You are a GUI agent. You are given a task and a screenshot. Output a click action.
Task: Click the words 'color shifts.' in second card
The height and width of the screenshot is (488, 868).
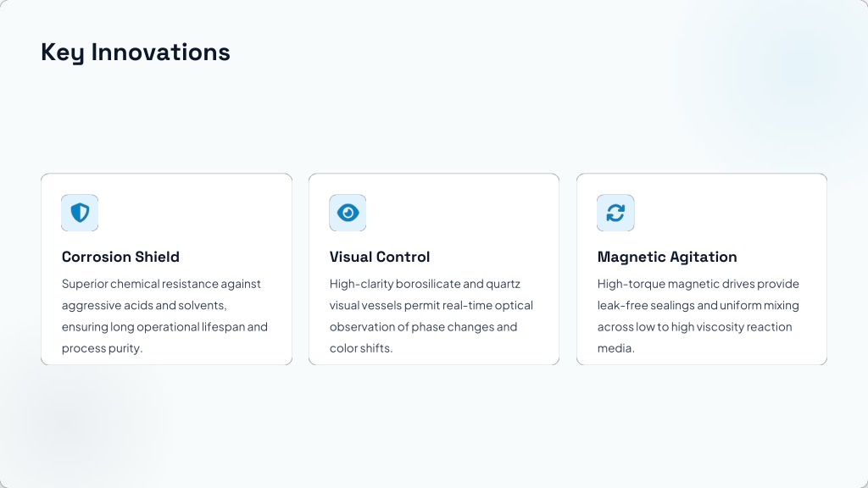click(361, 348)
